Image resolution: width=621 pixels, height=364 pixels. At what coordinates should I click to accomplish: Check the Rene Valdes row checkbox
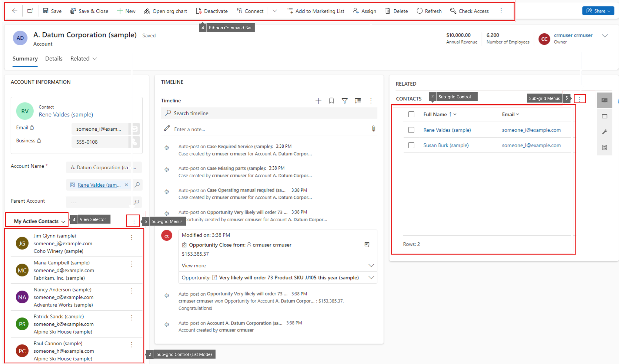tap(411, 130)
